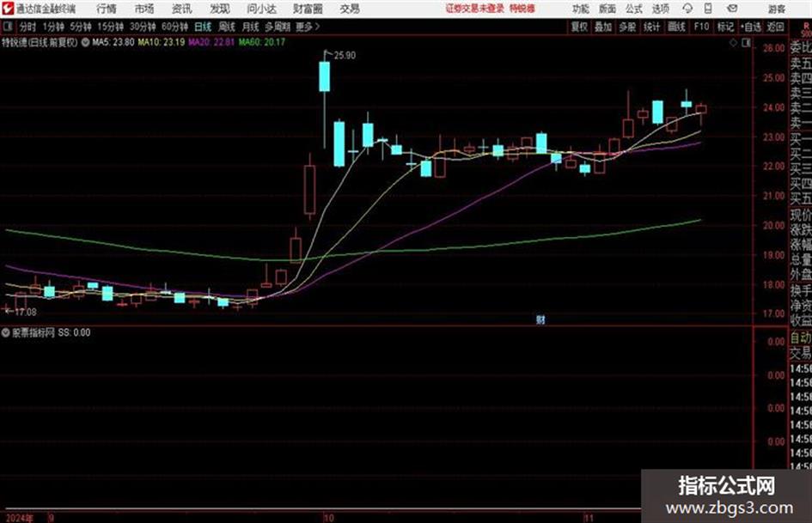
Task: Click the MA60: 20.17 indicator label
Action: click(x=261, y=42)
